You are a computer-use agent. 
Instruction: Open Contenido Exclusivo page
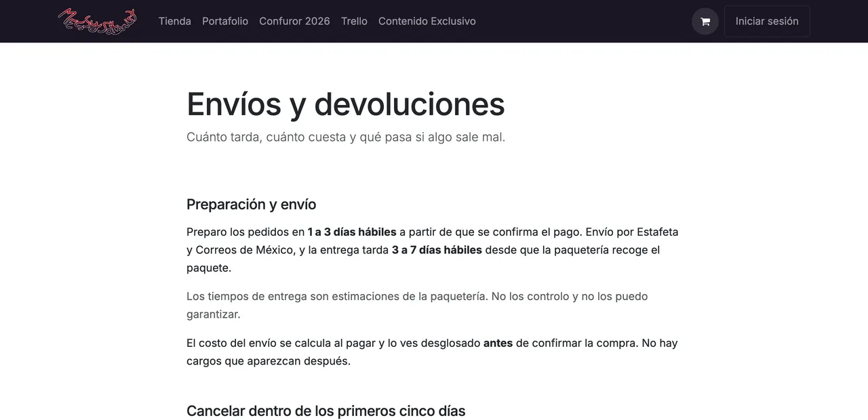[x=427, y=21]
